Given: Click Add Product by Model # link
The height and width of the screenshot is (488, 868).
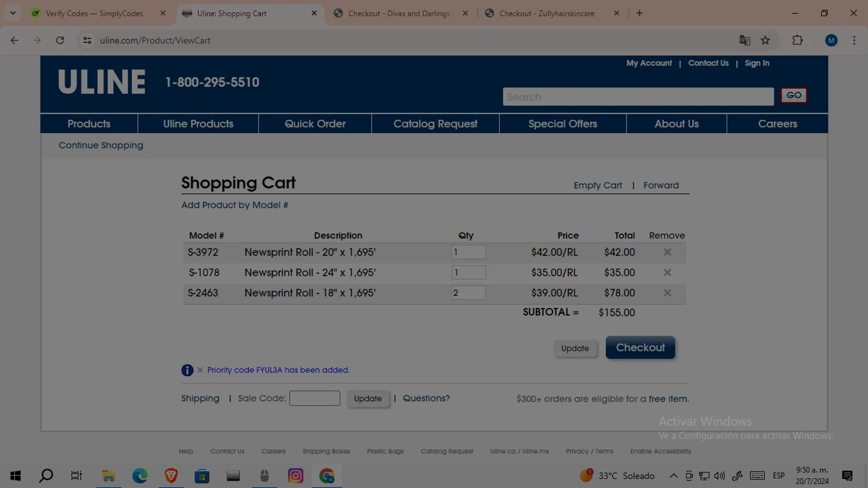Looking at the screenshot, I should pyautogui.click(x=235, y=205).
